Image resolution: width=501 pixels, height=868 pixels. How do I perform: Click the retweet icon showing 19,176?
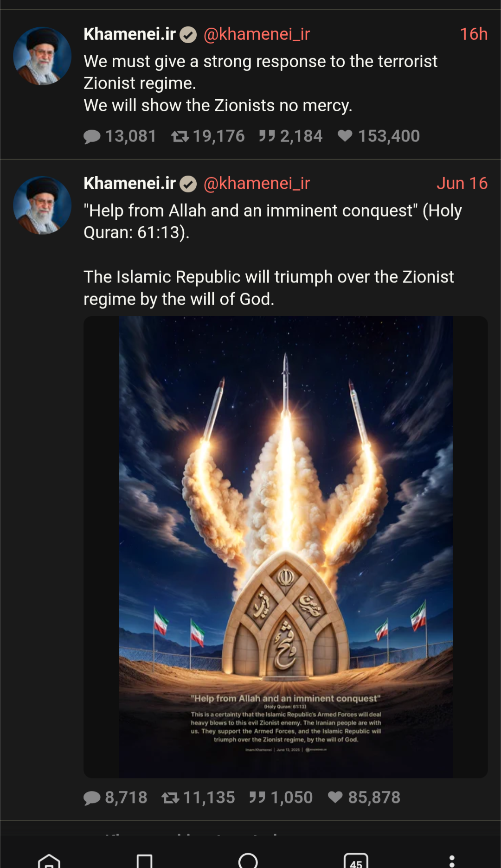[x=180, y=136]
